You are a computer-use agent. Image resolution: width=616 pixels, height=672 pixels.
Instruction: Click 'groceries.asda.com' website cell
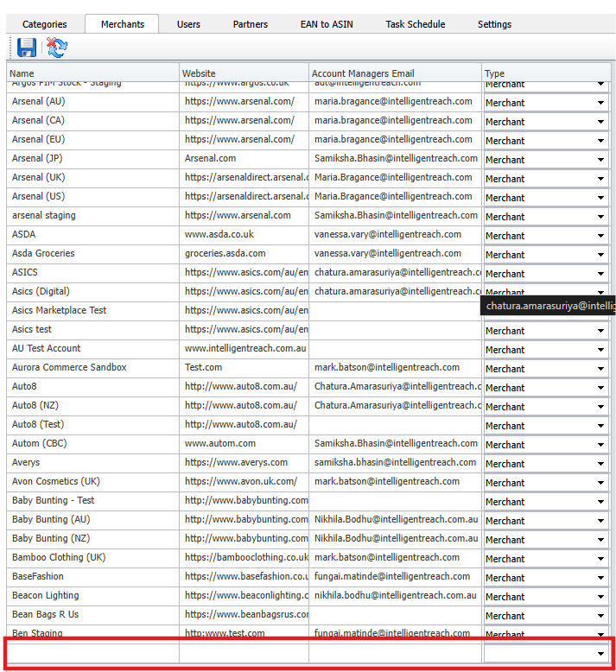click(244, 254)
